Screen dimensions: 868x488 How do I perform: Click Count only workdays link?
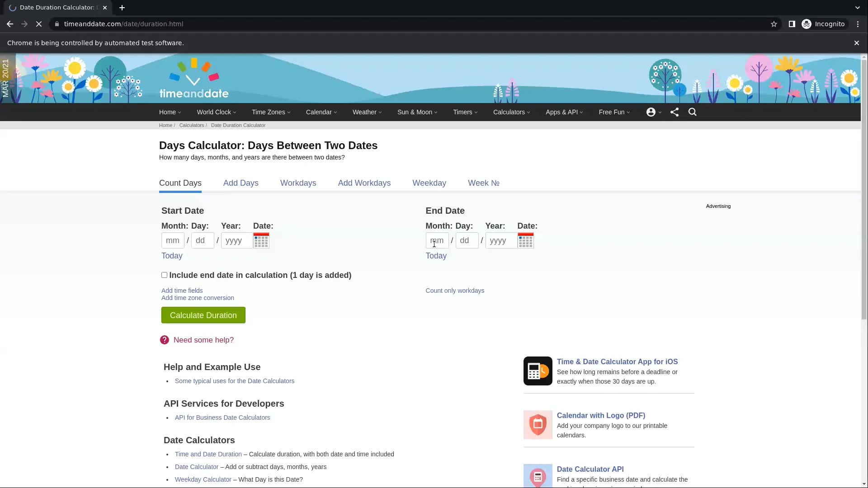[455, 291]
